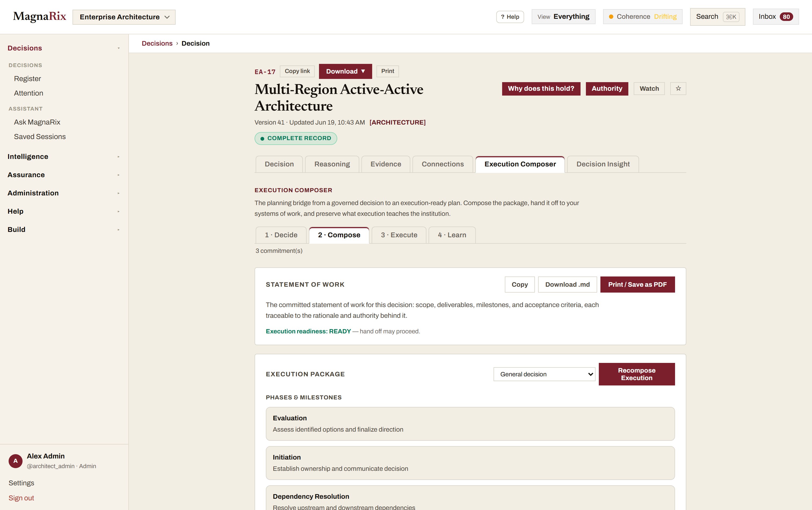Viewport: 812px width, 510px height.
Task: Click the ARCHITECTURE tag
Action: click(397, 122)
